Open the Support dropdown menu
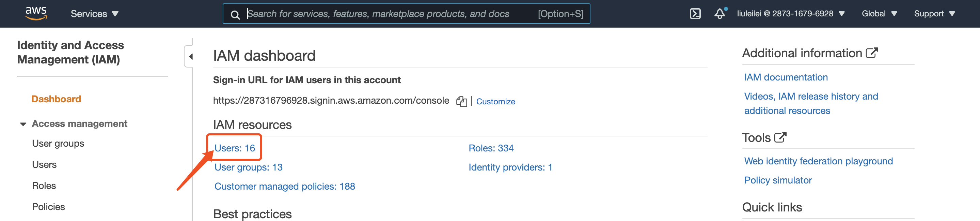 coord(934,14)
